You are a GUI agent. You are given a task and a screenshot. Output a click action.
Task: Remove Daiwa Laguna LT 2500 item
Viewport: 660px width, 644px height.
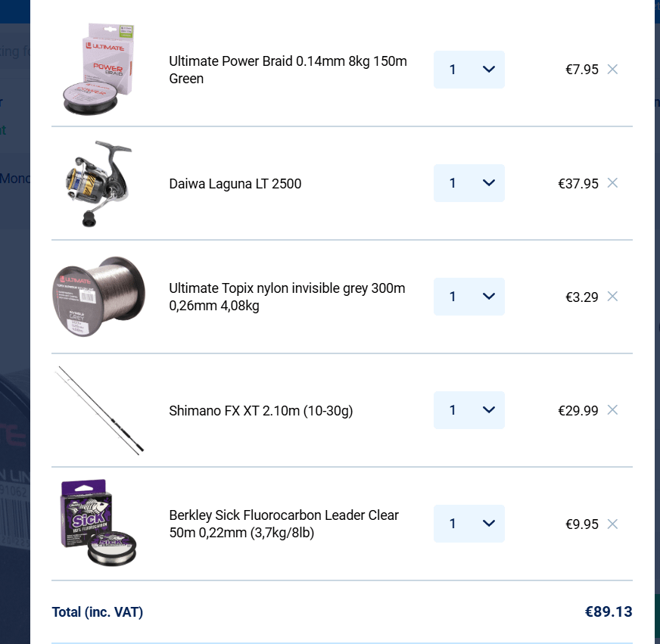pos(612,183)
